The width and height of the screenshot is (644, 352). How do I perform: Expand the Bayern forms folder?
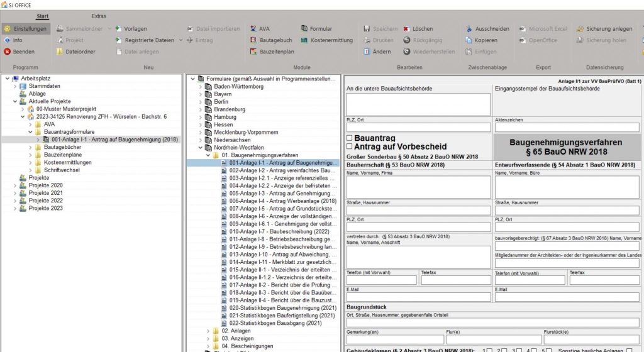coord(201,94)
